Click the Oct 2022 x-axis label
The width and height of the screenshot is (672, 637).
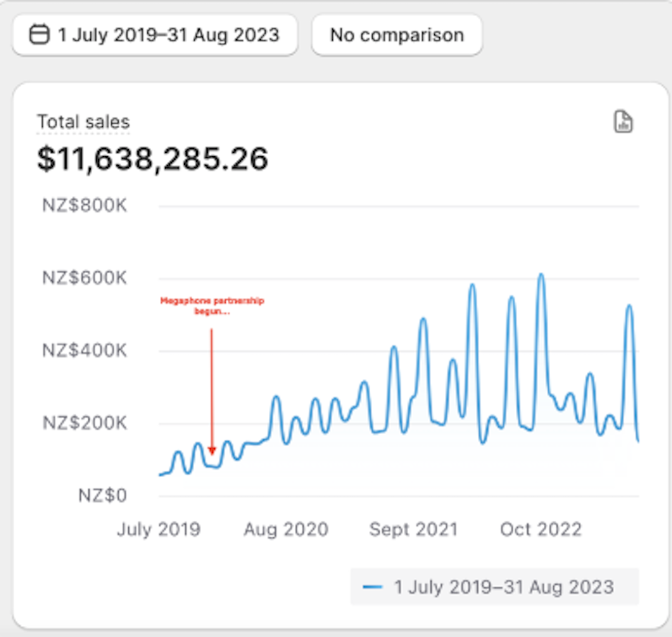(x=541, y=529)
